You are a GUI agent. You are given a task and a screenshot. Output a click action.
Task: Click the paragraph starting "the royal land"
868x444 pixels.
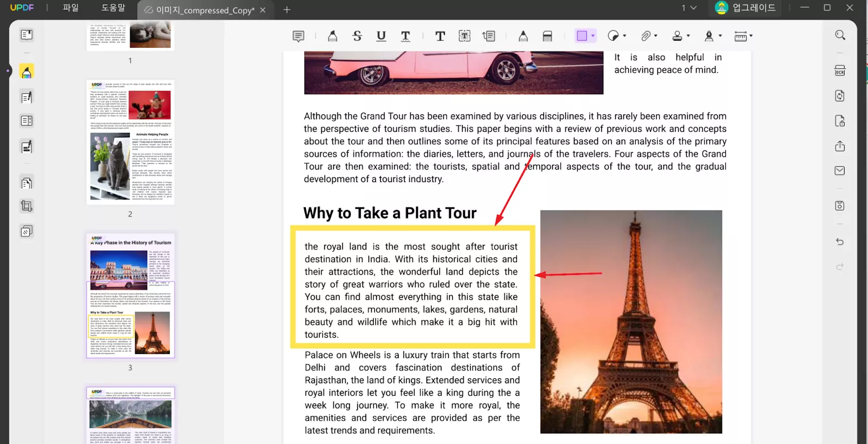click(x=411, y=291)
